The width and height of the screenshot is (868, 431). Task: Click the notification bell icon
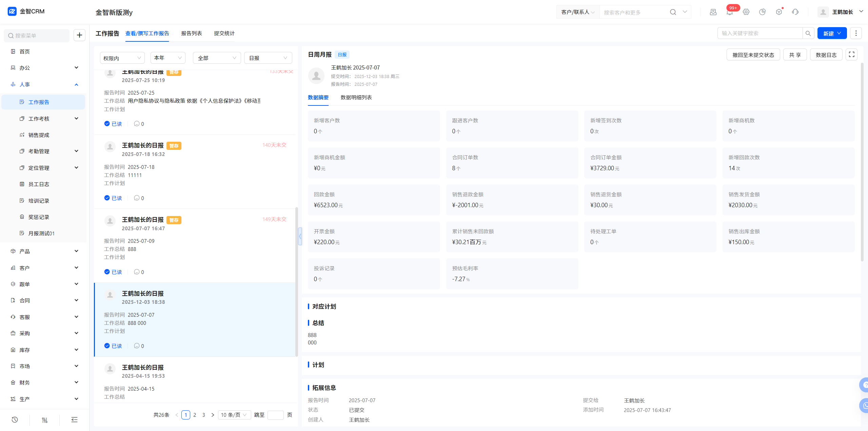point(730,12)
